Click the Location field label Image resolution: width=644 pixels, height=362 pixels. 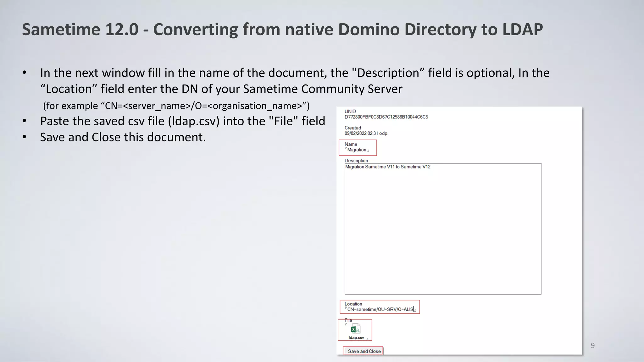353,304
